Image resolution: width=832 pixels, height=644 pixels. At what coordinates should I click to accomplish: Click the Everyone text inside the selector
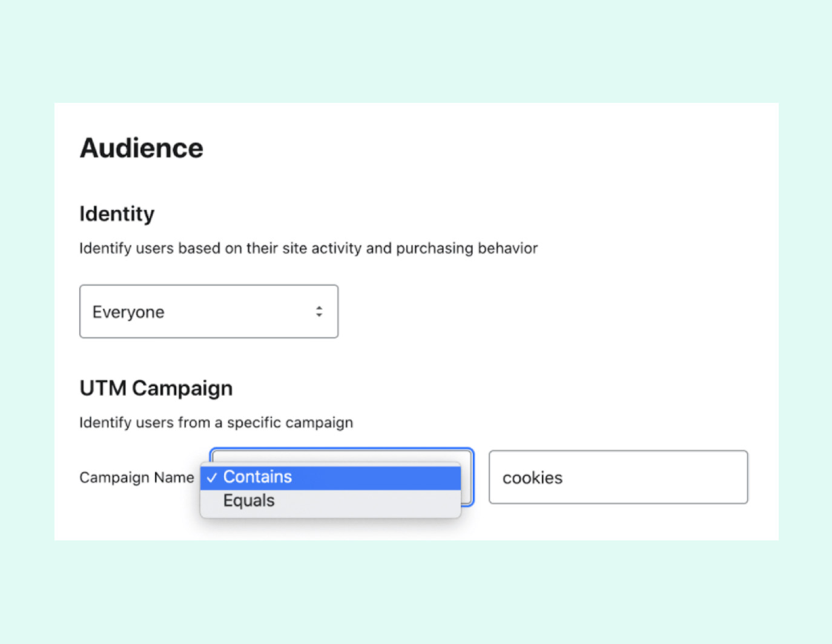(128, 311)
